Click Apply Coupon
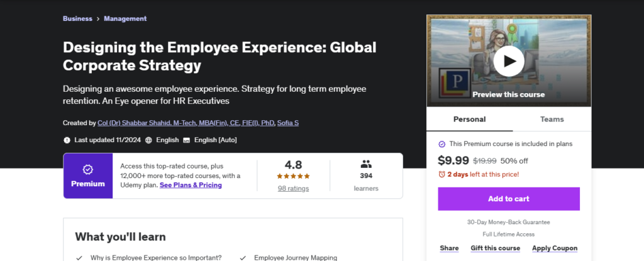This screenshot has width=644, height=261. [555, 248]
